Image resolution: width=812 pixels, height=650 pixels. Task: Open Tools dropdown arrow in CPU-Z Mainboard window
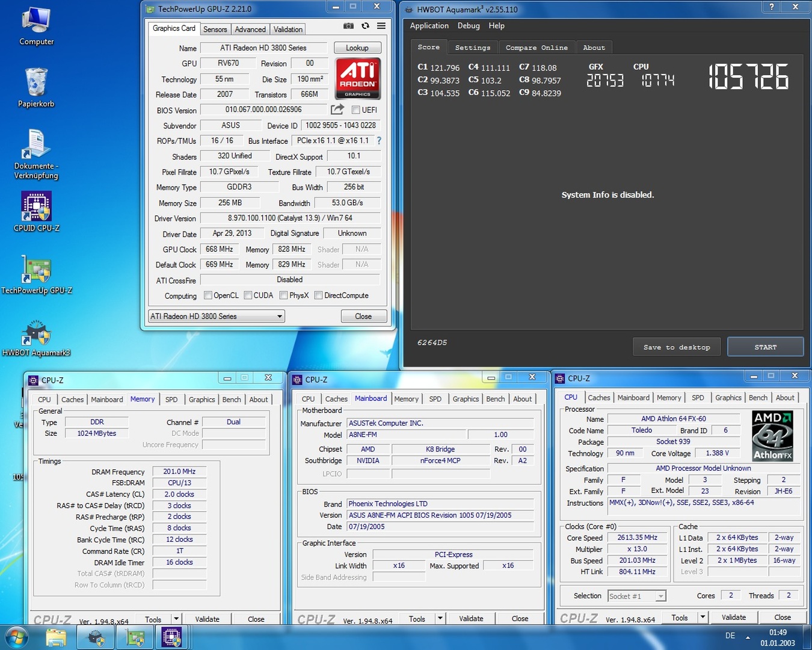440,618
